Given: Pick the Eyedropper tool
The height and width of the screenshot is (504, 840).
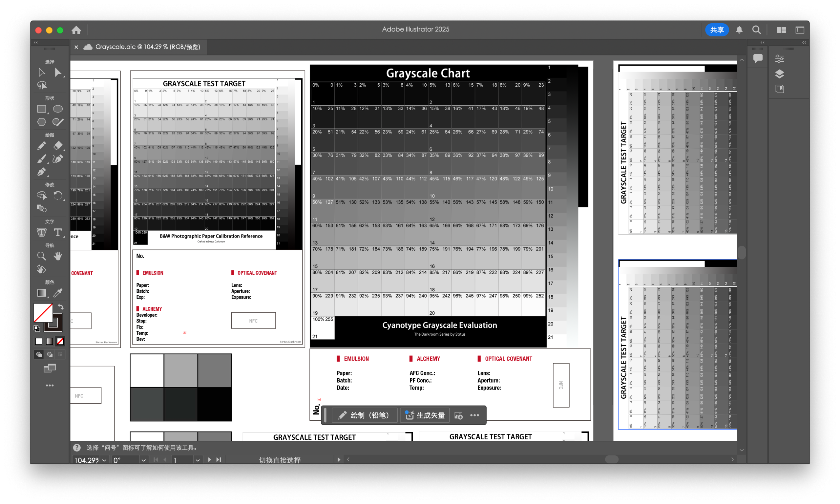Looking at the screenshot, I should pyautogui.click(x=58, y=293).
